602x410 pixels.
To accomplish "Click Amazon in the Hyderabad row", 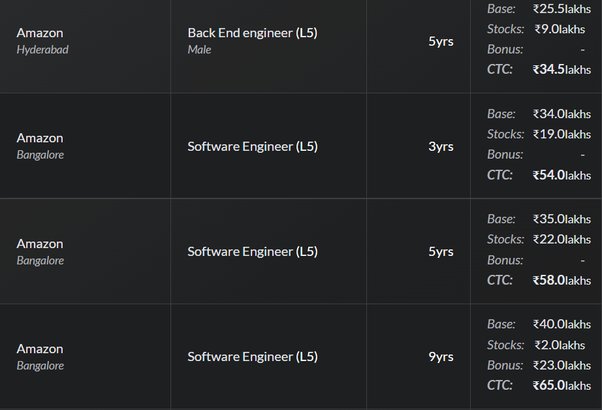I will click(x=40, y=33).
